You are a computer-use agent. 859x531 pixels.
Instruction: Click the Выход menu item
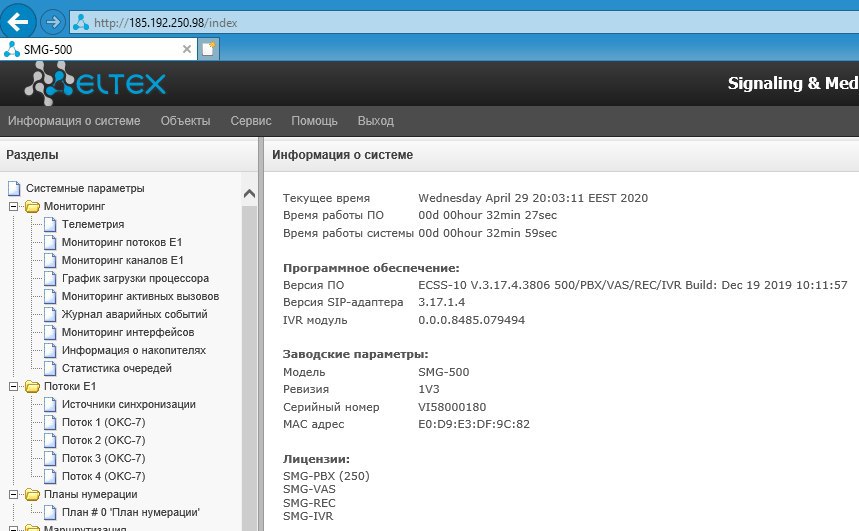pyautogui.click(x=376, y=121)
